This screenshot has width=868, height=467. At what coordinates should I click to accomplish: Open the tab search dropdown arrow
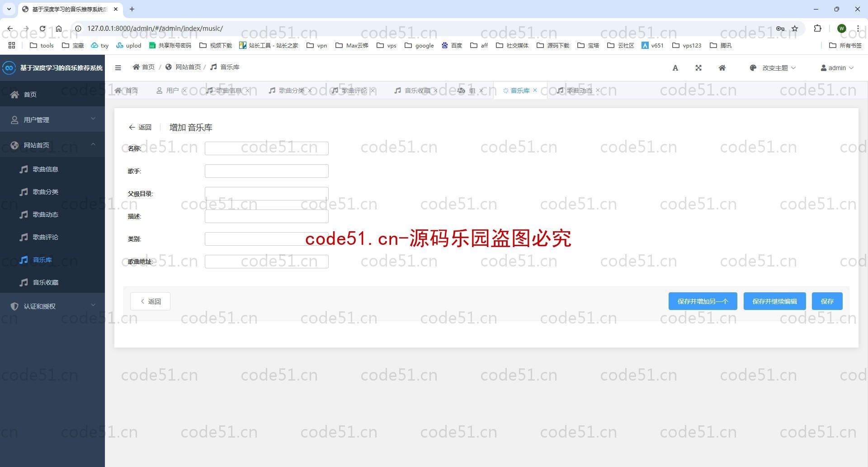pos(9,9)
